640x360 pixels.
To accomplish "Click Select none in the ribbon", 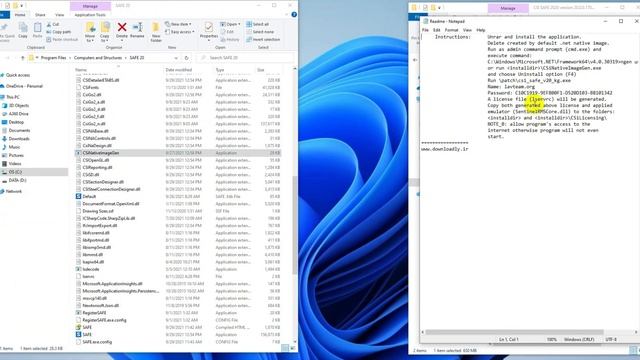I will pos(260,32).
